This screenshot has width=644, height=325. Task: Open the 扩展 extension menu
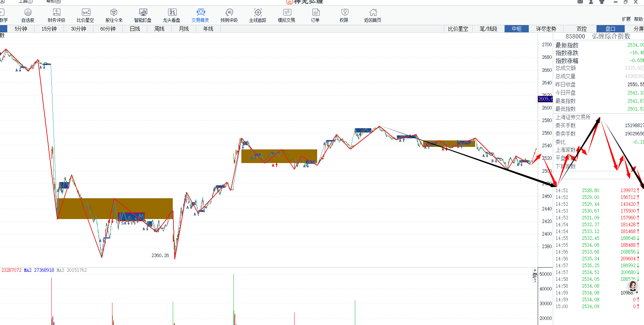[x=626, y=19]
